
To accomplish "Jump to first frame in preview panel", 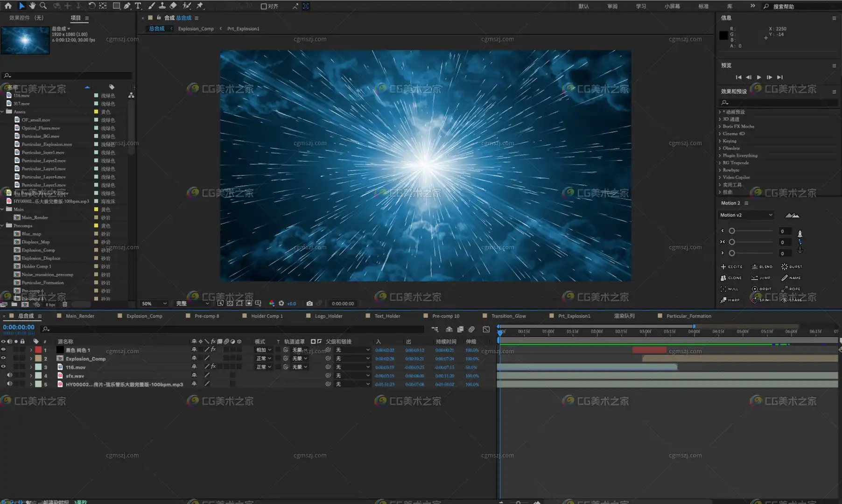I will click(738, 77).
